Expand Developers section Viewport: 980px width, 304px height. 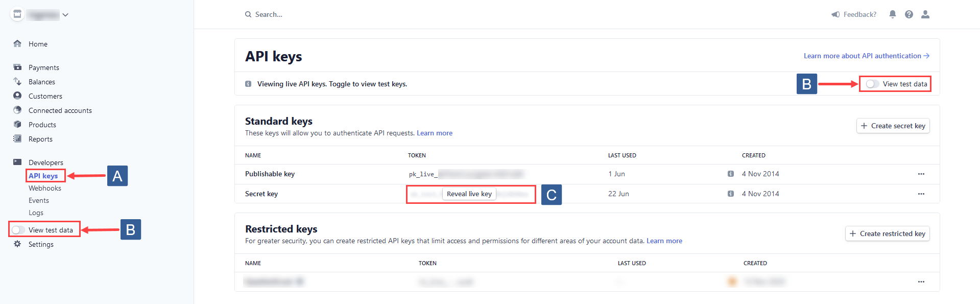pyautogui.click(x=46, y=162)
